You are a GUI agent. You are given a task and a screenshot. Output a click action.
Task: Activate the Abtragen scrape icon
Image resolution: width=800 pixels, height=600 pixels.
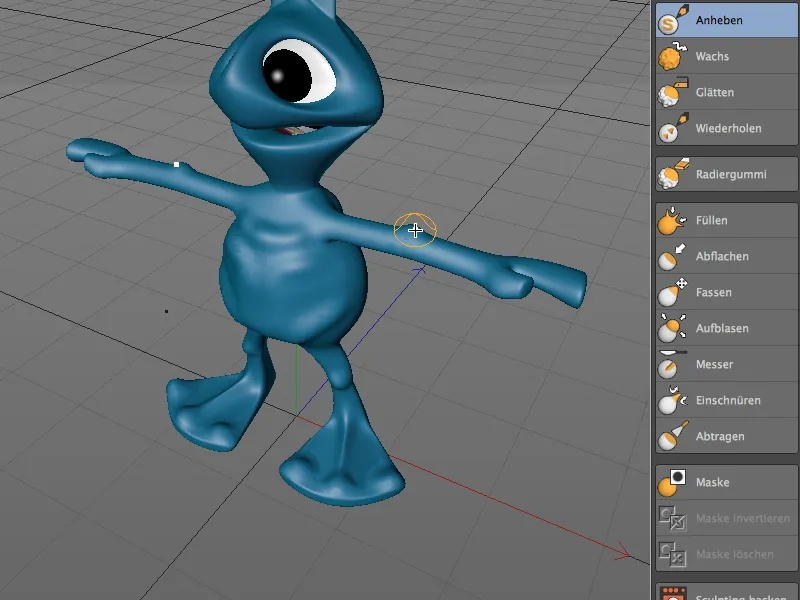[672, 436]
